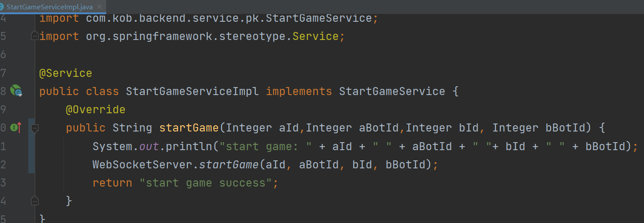Click the @Service annotation
The width and height of the screenshot is (644, 223).
(x=66, y=73)
